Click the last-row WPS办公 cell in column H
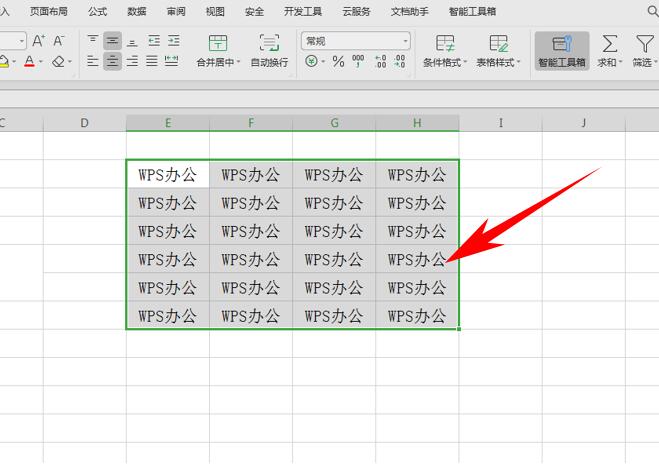The image size is (659, 470). 417,315
